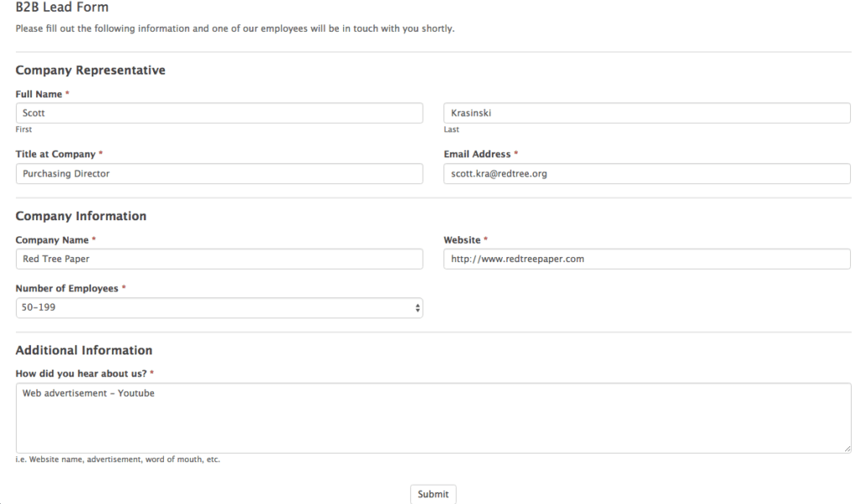861x504 pixels.
Task: Click the Web advertisement text area
Action: [433, 418]
